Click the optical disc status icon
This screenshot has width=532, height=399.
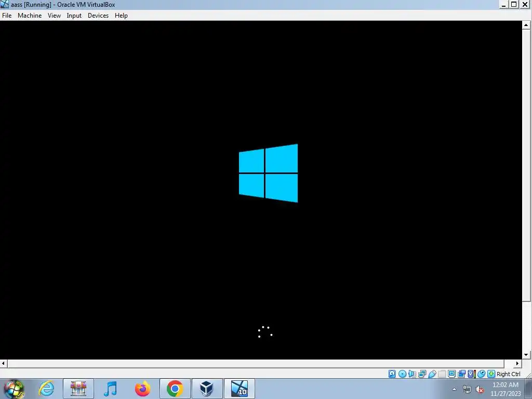pos(402,374)
